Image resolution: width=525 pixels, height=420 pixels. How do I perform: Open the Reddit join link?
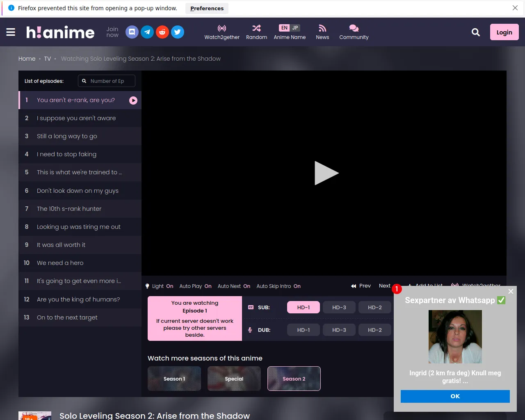tap(162, 32)
